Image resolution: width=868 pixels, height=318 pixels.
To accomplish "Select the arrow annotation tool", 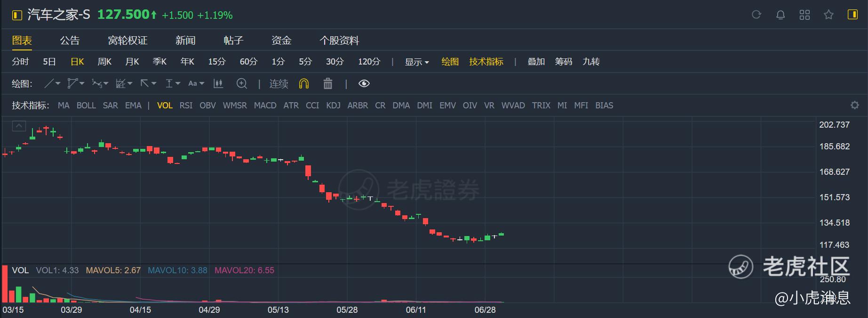I will [145, 83].
